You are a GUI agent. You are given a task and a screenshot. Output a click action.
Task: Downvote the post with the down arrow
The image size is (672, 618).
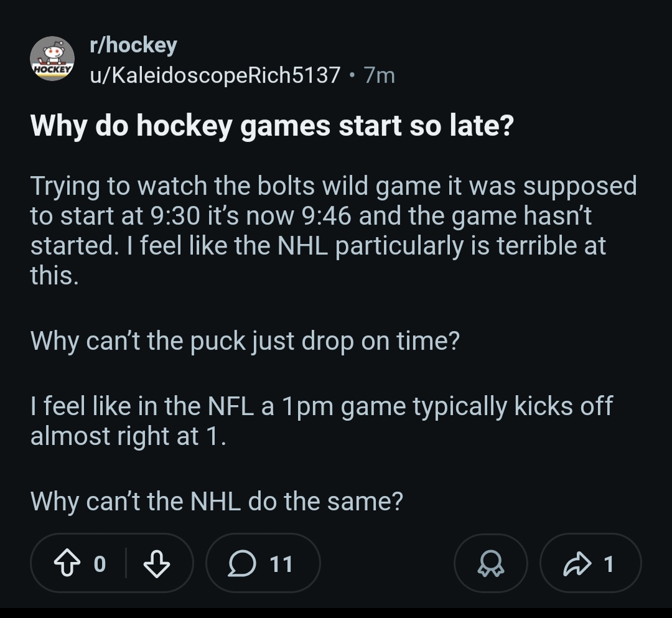pyautogui.click(x=156, y=563)
